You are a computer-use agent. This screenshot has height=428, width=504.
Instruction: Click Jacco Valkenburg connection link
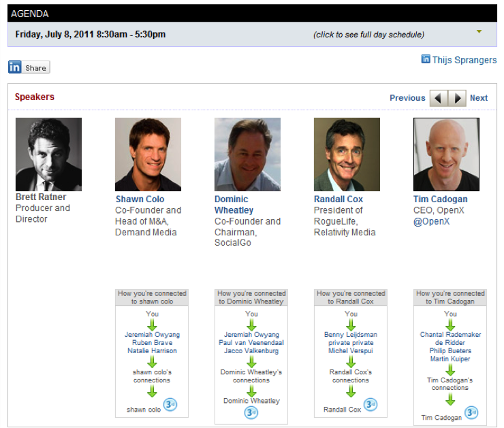pyautogui.click(x=251, y=350)
